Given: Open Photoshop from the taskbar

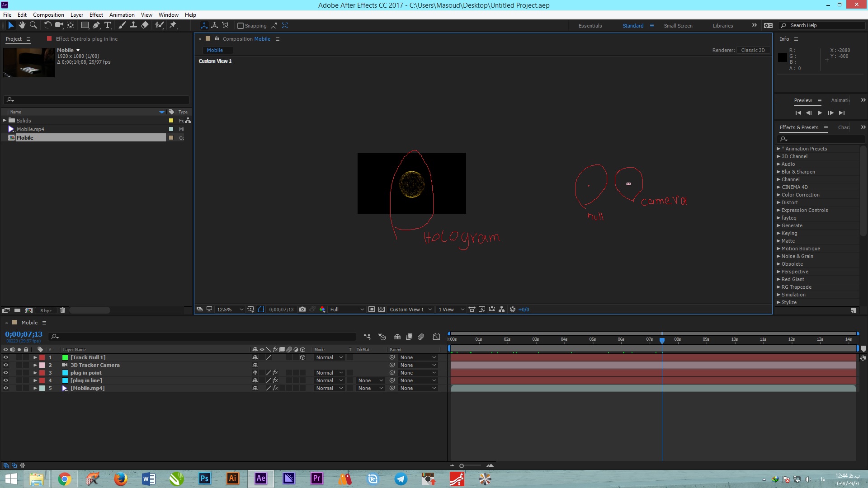Looking at the screenshot, I should [x=204, y=479].
